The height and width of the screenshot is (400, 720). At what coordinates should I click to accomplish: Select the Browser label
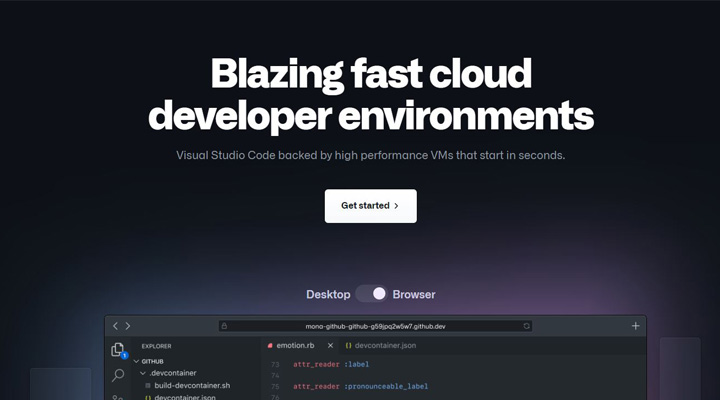pos(414,294)
